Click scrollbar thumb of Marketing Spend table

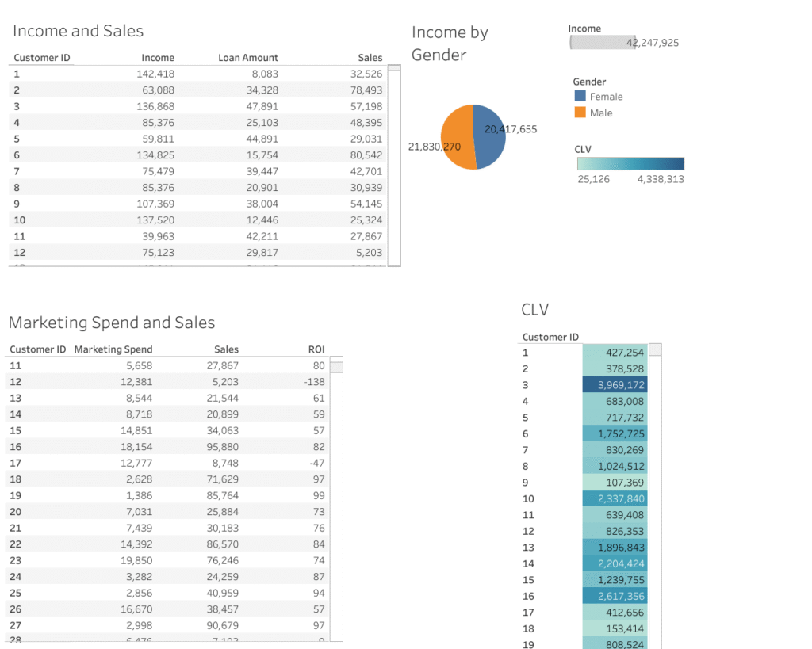point(336,366)
